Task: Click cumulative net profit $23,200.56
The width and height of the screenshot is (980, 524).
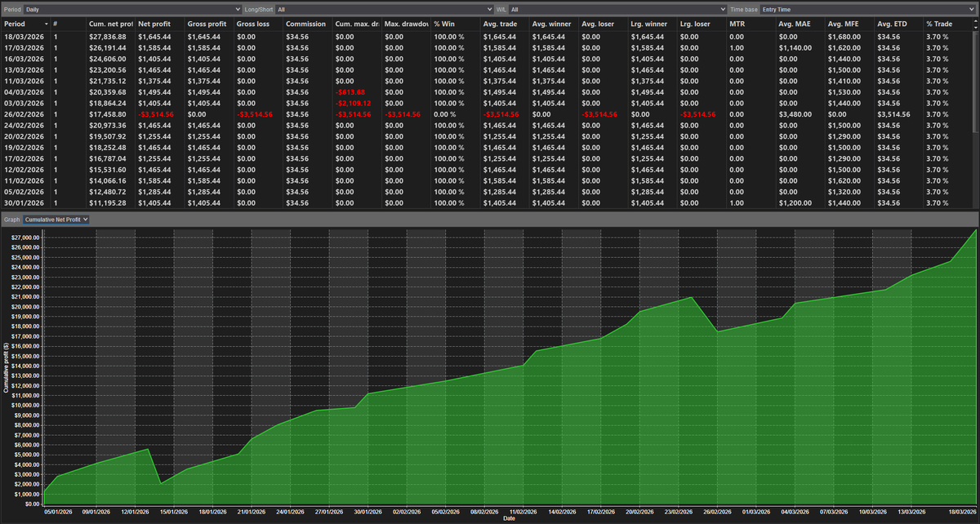Action: pyautogui.click(x=108, y=70)
